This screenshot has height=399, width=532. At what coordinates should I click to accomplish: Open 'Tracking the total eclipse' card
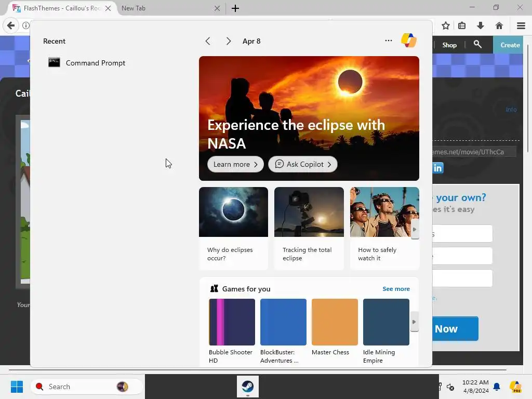[x=309, y=229]
